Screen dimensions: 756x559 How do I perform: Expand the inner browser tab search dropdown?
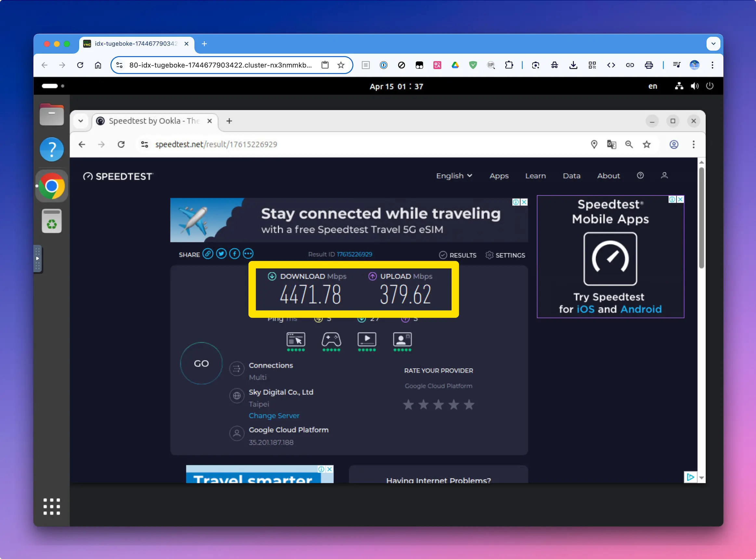click(81, 121)
